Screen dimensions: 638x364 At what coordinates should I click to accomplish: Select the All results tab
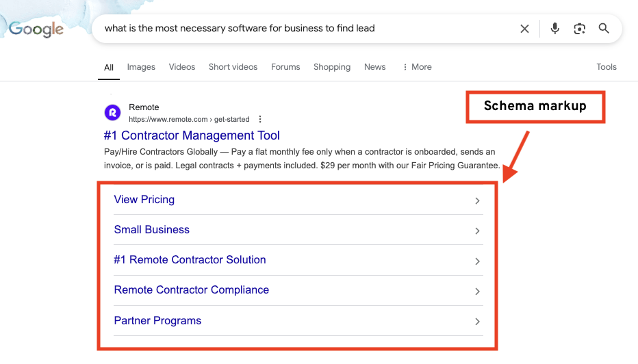click(109, 68)
